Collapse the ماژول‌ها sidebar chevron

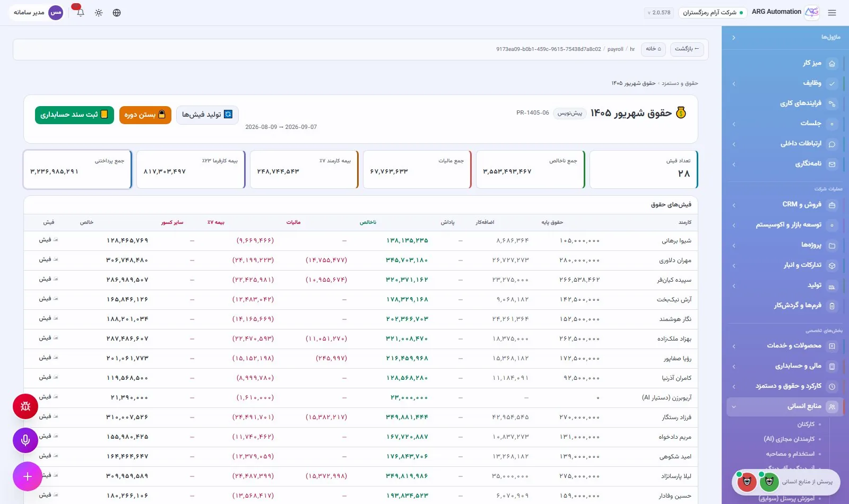[x=734, y=38]
